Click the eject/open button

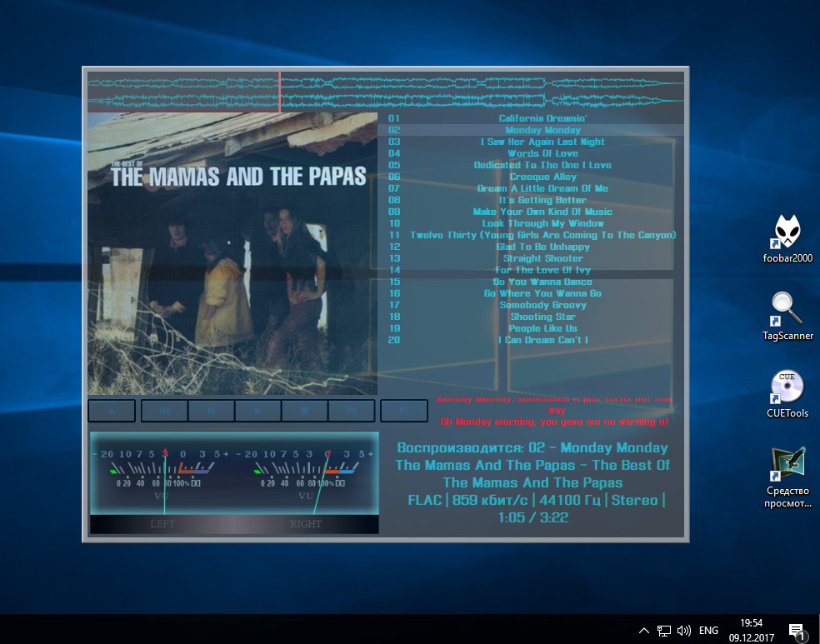click(112, 411)
